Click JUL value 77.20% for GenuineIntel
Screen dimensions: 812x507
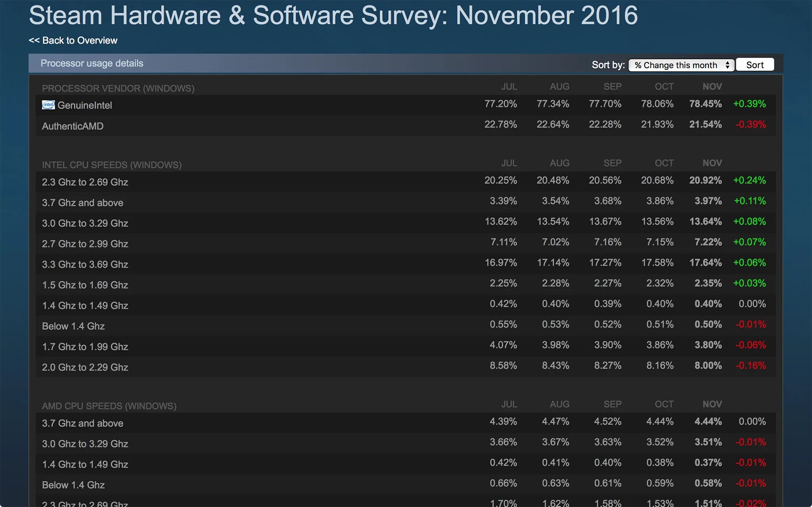(500, 104)
